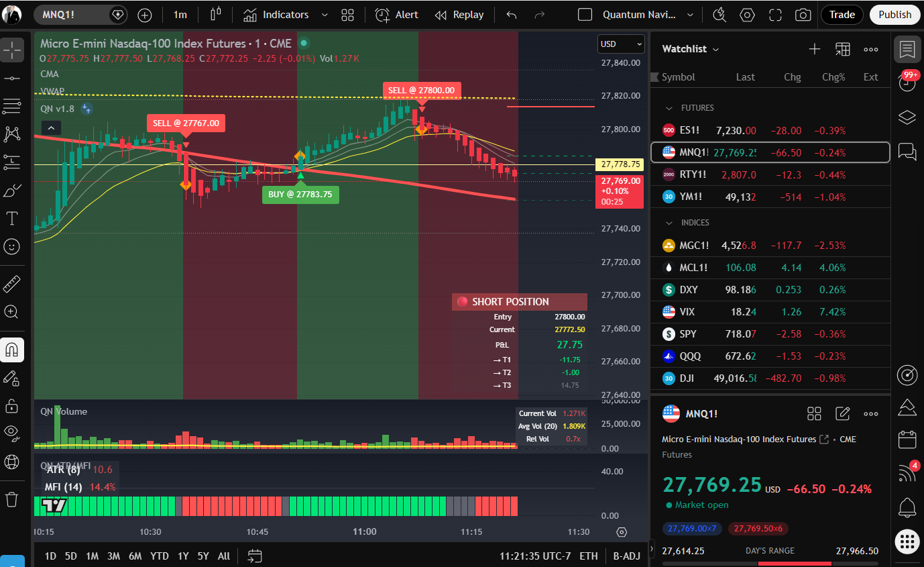Open the 1m interval selector

(x=180, y=15)
